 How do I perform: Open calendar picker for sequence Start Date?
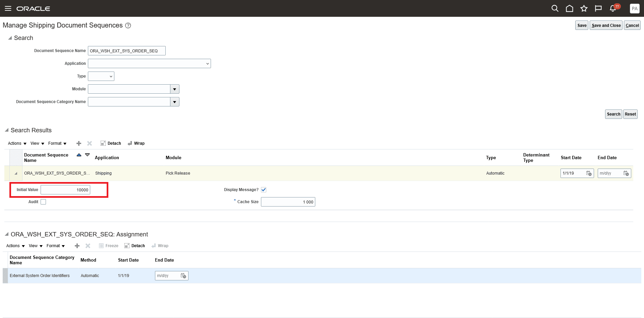589,173
